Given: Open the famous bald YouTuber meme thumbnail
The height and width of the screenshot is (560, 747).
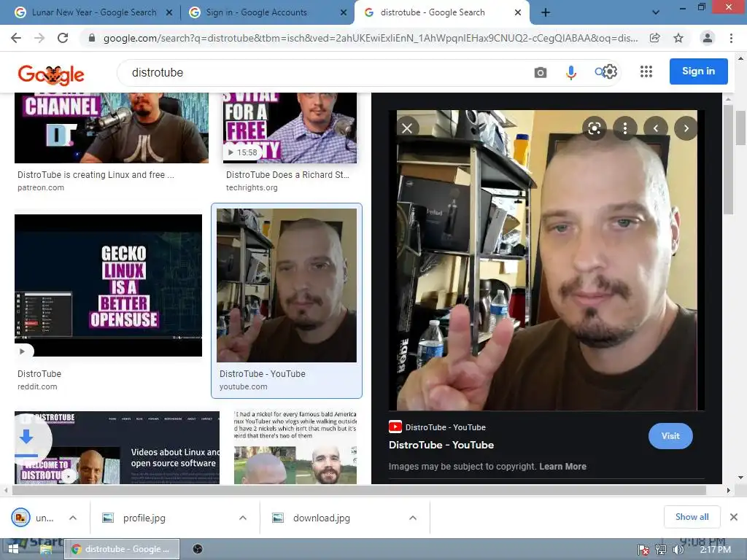Looking at the screenshot, I should click(x=295, y=448).
